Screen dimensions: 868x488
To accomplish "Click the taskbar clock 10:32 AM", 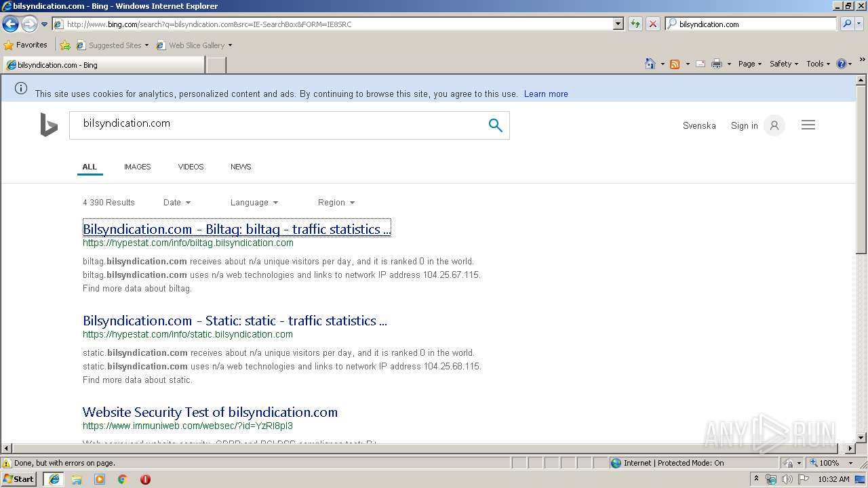I will (833, 479).
